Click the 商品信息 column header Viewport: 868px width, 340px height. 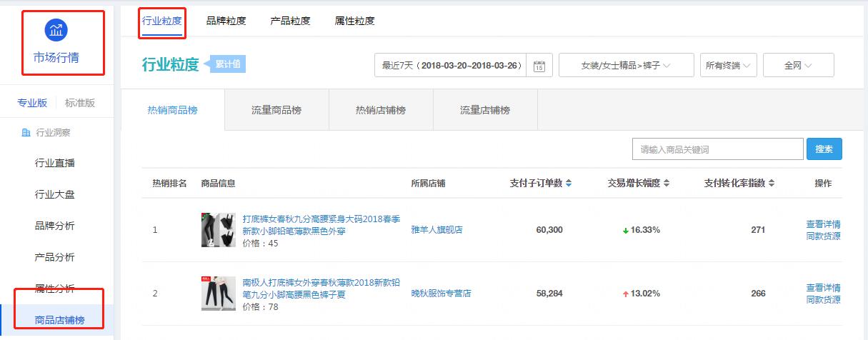point(219,183)
